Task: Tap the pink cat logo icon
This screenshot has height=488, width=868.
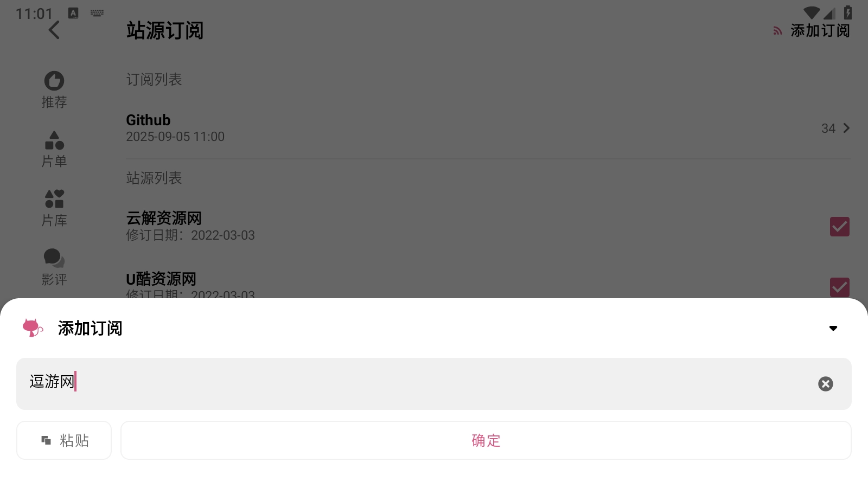Action: [x=33, y=328]
